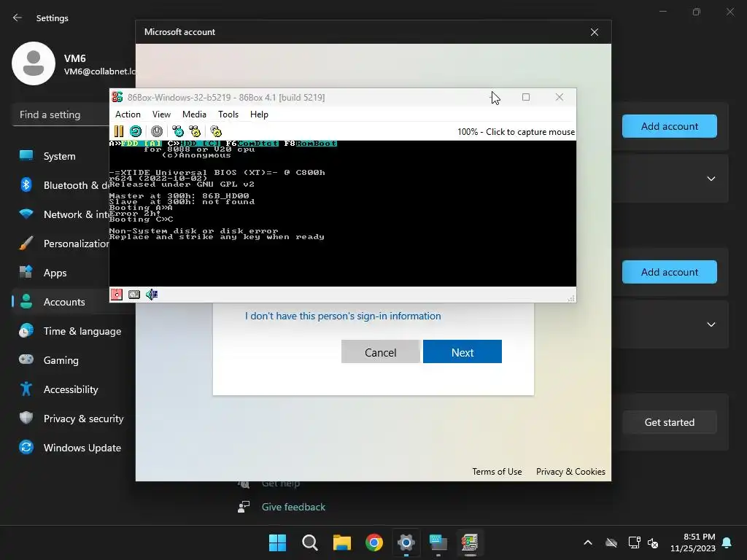Click the Give feedback icon
Image resolution: width=747 pixels, height=560 pixels.
(x=244, y=507)
